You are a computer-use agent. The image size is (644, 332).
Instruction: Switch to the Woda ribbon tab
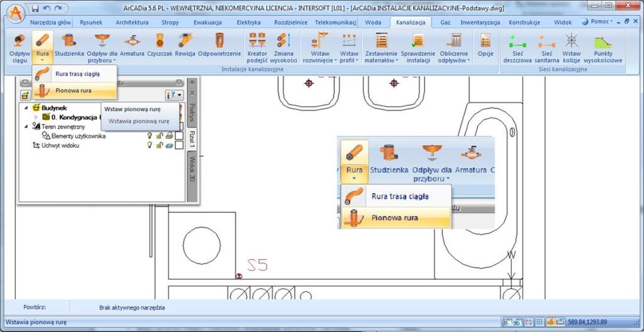(373, 23)
